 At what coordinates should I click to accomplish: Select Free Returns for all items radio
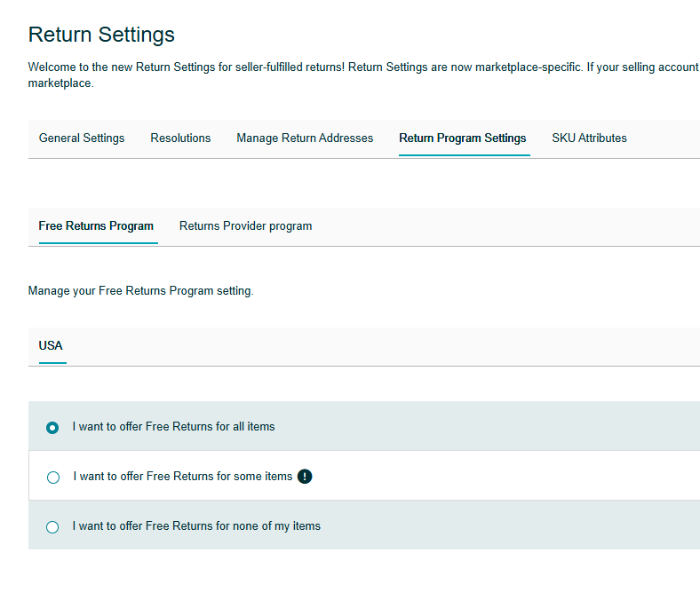pos(52,428)
